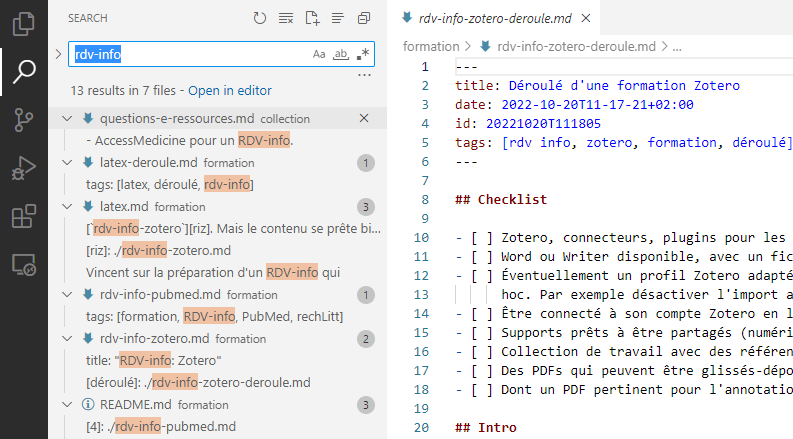Clear search results
Viewport: 793px width, 439px height.
click(x=286, y=18)
